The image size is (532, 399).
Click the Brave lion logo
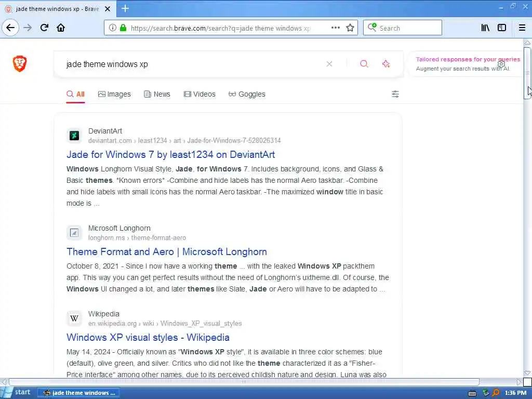coord(20,64)
